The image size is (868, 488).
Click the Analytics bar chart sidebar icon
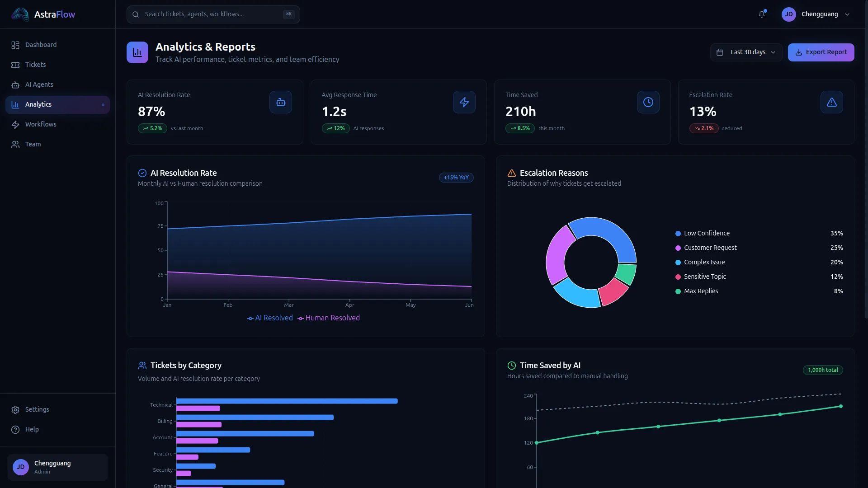click(15, 105)
